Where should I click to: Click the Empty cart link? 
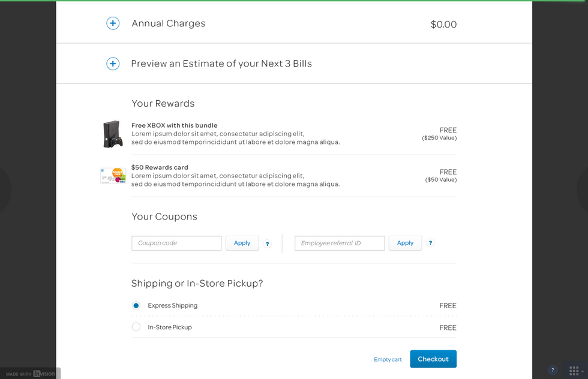pos(388,359)
